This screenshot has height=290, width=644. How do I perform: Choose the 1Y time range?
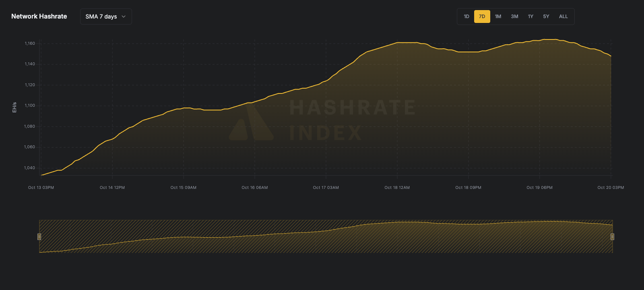click(530, 17)
